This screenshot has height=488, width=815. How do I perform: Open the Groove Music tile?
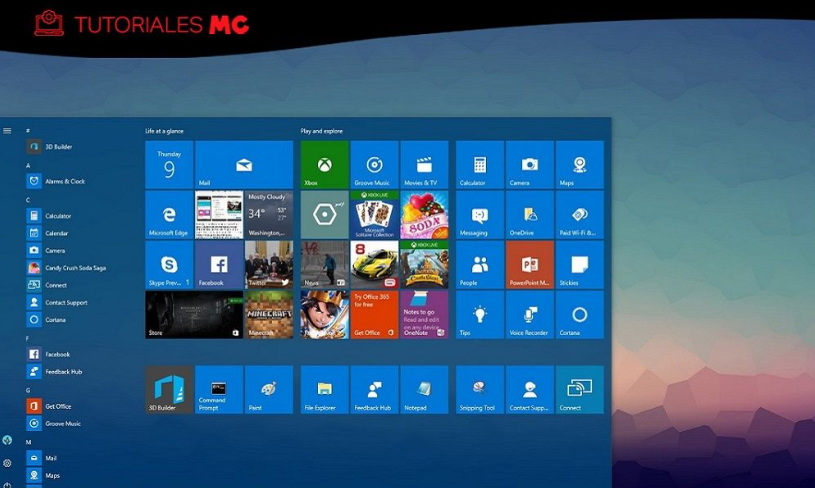click(374, 165)
